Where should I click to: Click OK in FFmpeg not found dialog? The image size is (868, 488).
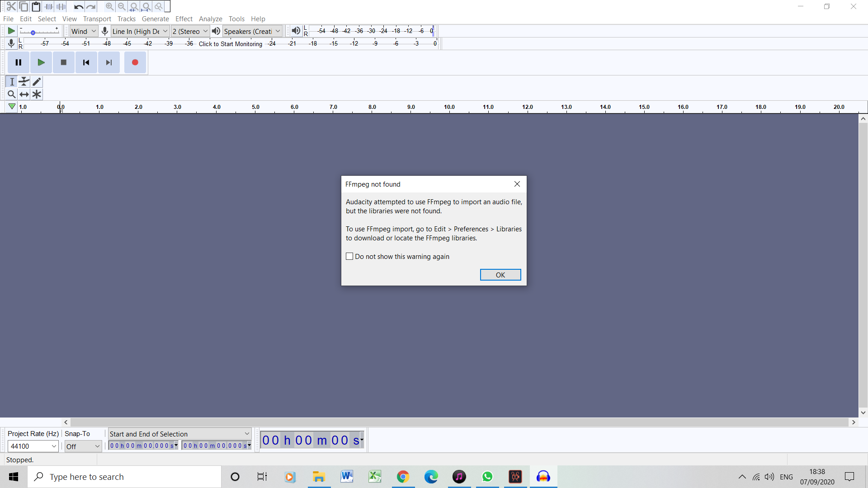500,275
